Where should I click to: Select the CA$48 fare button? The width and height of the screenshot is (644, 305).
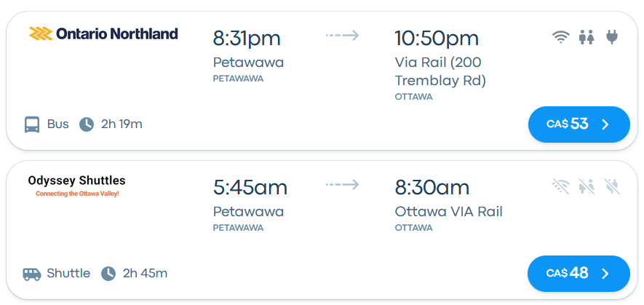point(579,274)
